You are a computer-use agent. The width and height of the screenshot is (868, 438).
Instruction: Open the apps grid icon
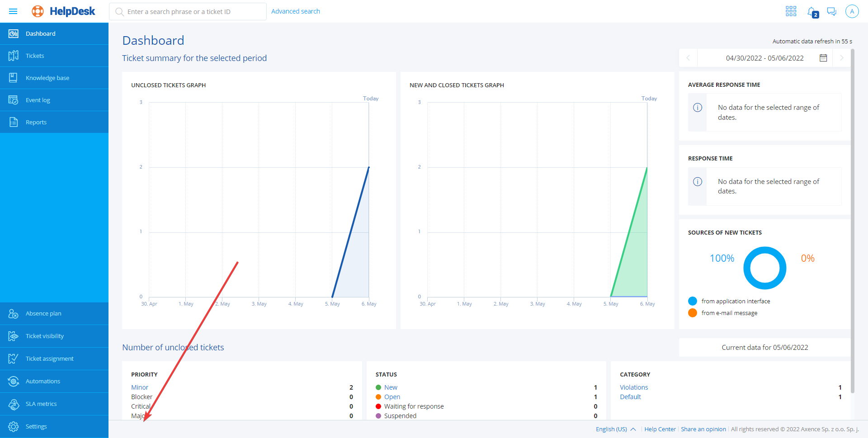pyautogui.click(x=791, y=11)
